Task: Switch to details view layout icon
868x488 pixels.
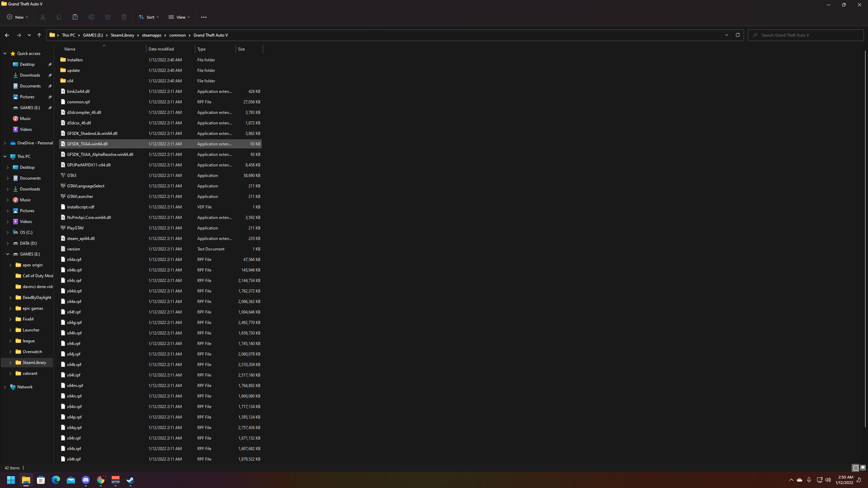Action: pos(855,468)
